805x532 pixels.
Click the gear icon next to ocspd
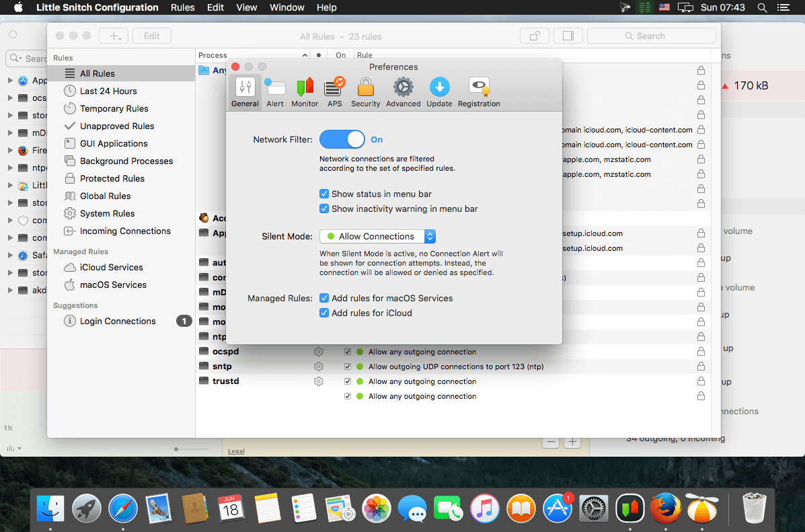click(319, 352)
